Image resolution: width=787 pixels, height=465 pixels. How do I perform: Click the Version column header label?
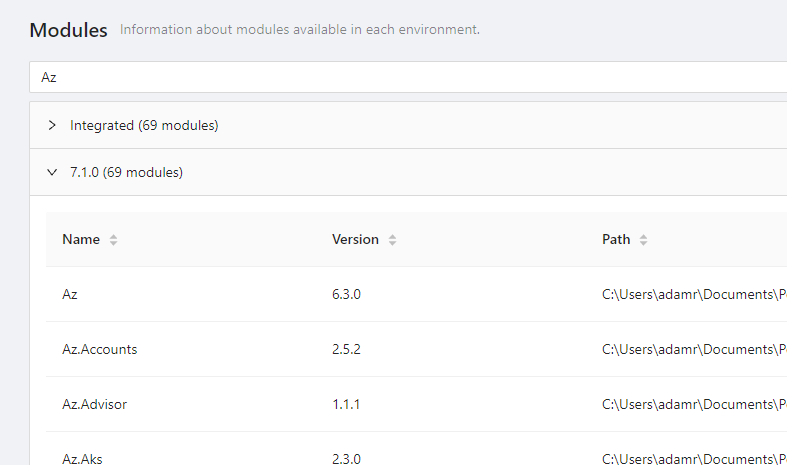point(355,240)
